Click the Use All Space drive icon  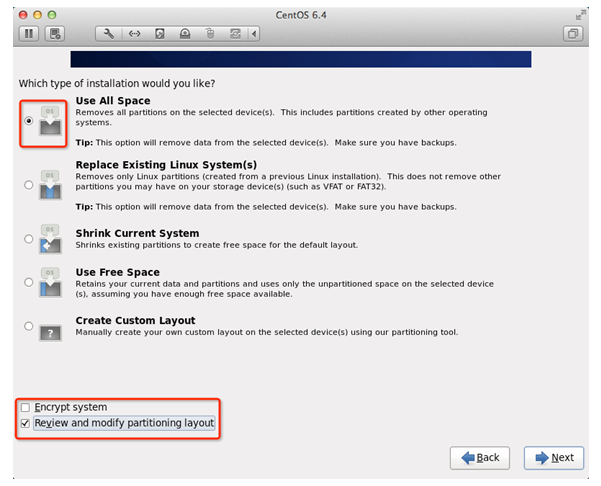point(50,122)
